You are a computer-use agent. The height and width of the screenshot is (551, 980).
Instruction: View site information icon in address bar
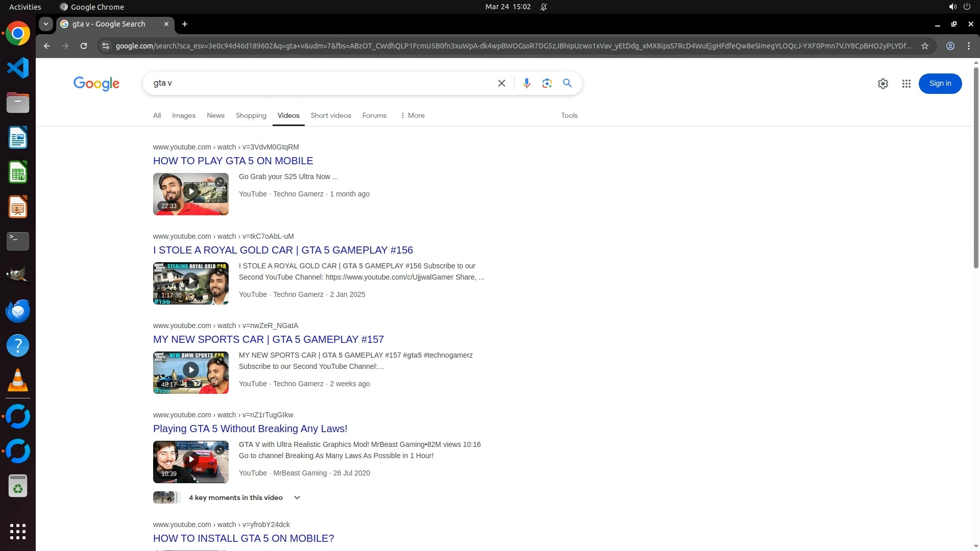coord(105,46)
